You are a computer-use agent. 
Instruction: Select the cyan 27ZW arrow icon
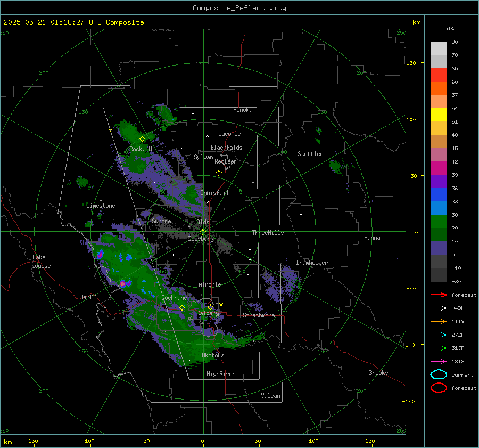coord(439,335)
